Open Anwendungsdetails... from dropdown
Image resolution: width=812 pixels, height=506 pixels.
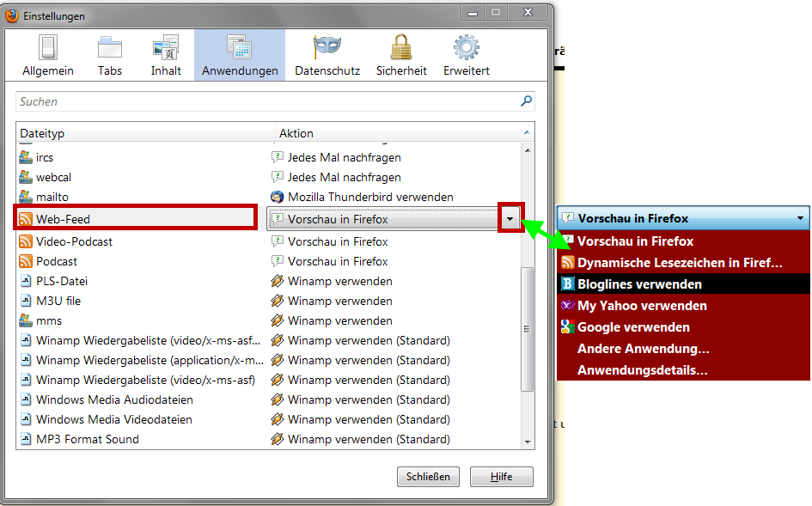pos(684,369)
